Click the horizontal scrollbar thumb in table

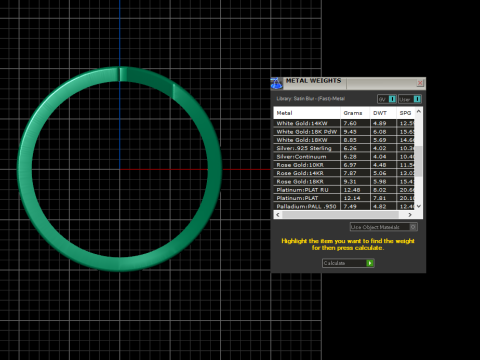click(340, 215)
